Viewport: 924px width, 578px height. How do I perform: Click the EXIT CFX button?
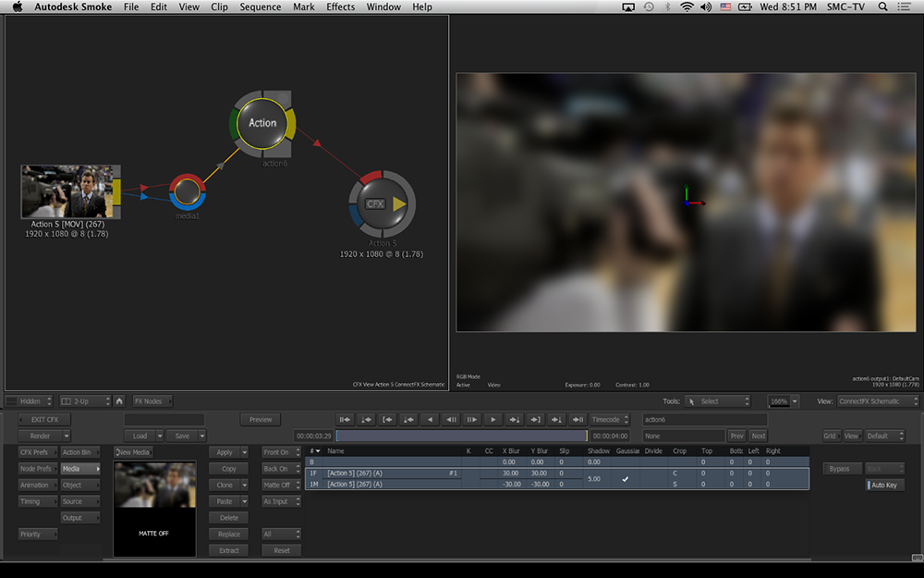click(43, 420)
